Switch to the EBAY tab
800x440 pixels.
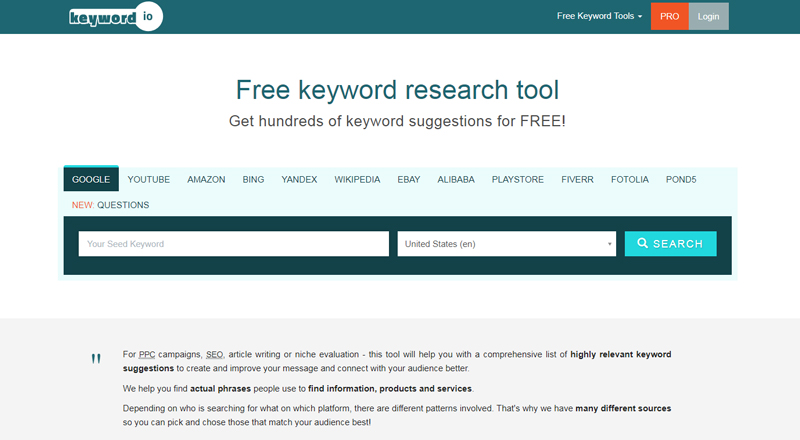(x=409, y=180)
